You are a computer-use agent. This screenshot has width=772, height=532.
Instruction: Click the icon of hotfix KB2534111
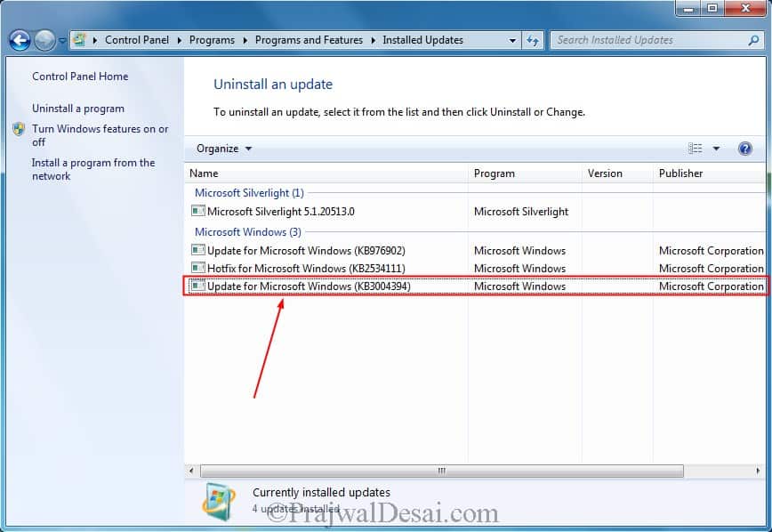(198, 268)
